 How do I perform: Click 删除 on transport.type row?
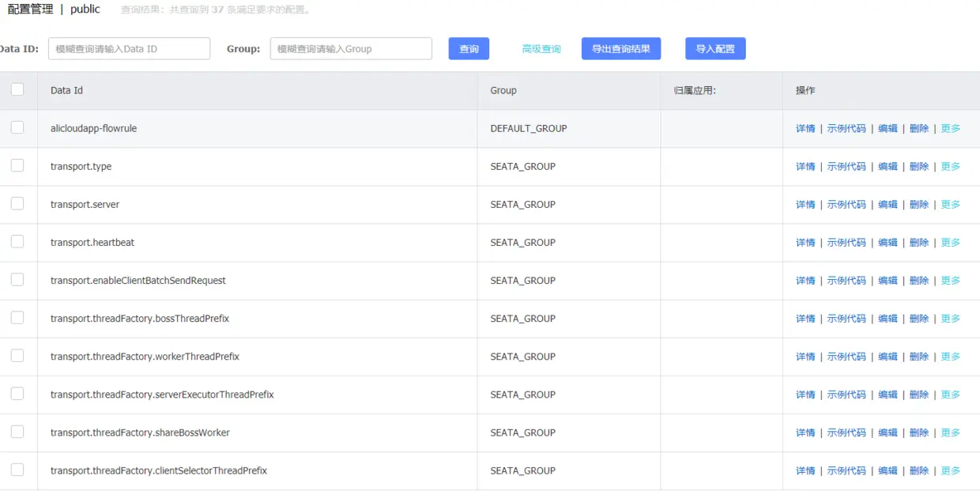[x=919, y=166]
